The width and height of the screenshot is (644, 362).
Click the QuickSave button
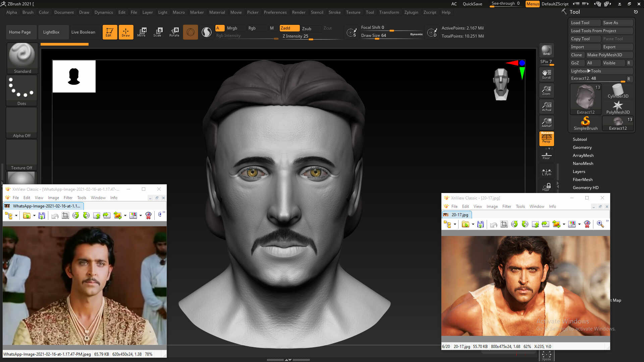(x=472, y=4)
